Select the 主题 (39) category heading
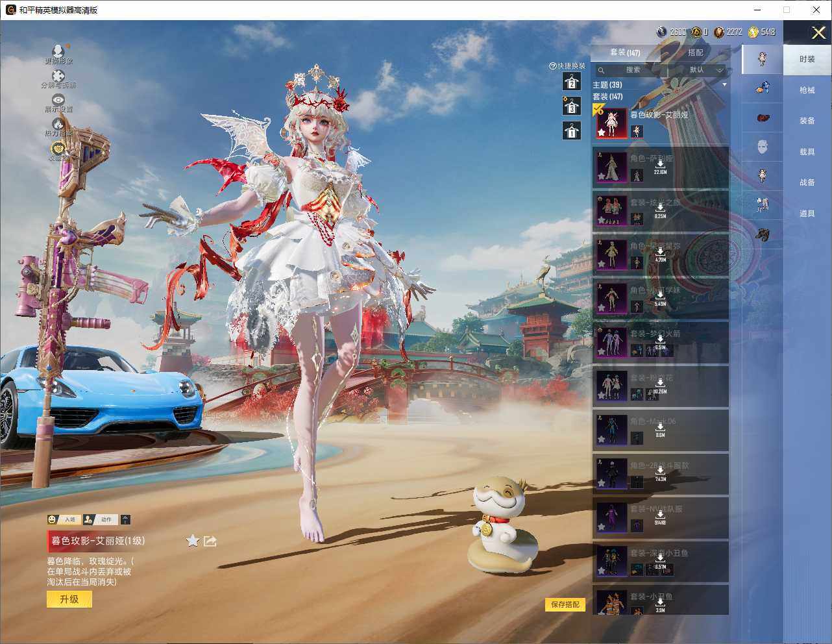 tap(607, 85)
